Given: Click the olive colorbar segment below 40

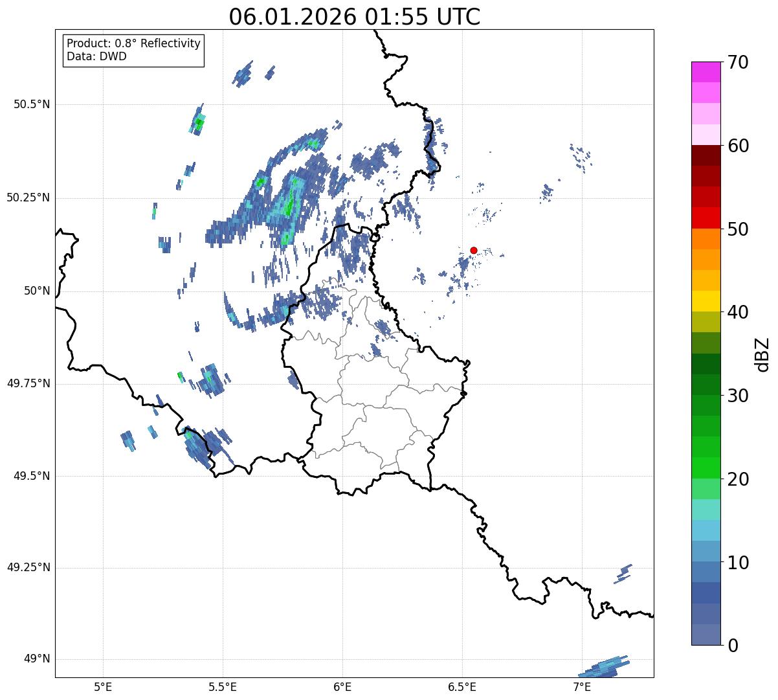Looking at the screenshot, I should 706,322.
